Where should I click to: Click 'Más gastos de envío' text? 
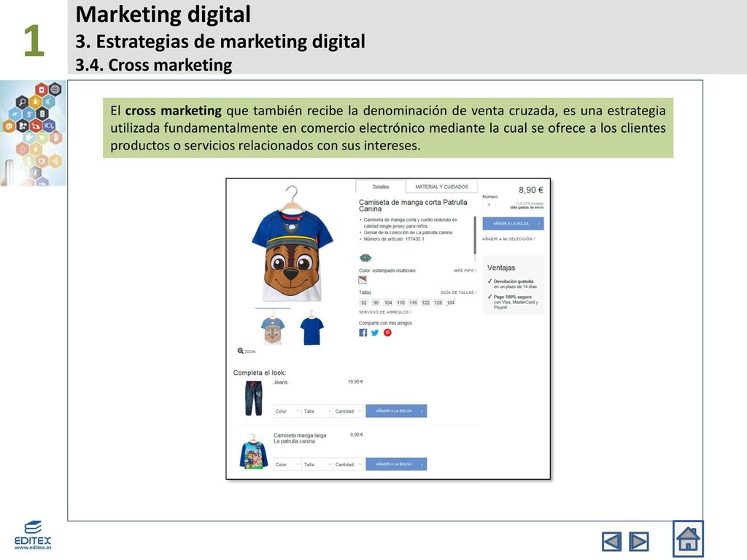[527, 208]
